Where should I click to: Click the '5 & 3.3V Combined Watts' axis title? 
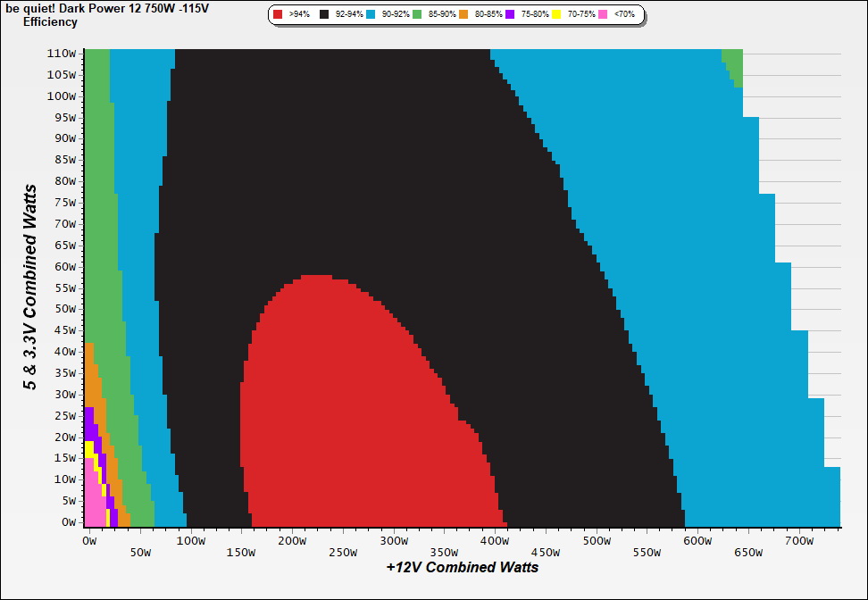(31, 287)
